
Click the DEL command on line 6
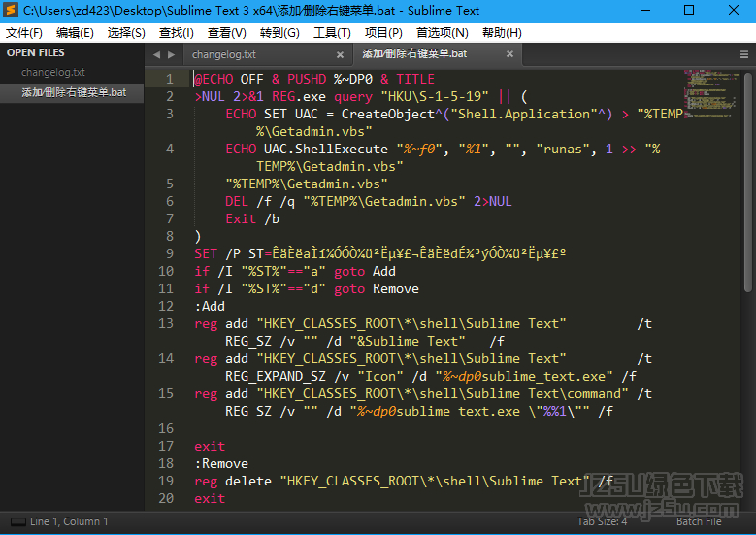pos(237,201)
